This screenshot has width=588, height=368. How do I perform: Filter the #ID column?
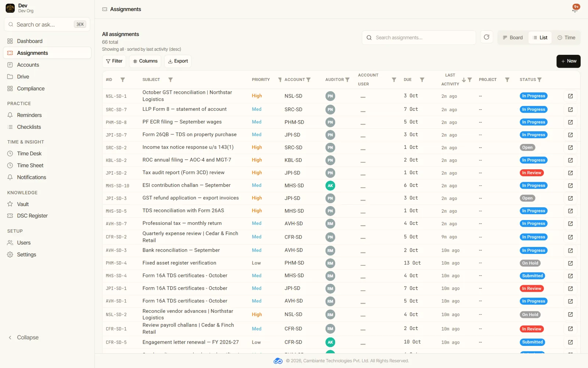(123, 79)
